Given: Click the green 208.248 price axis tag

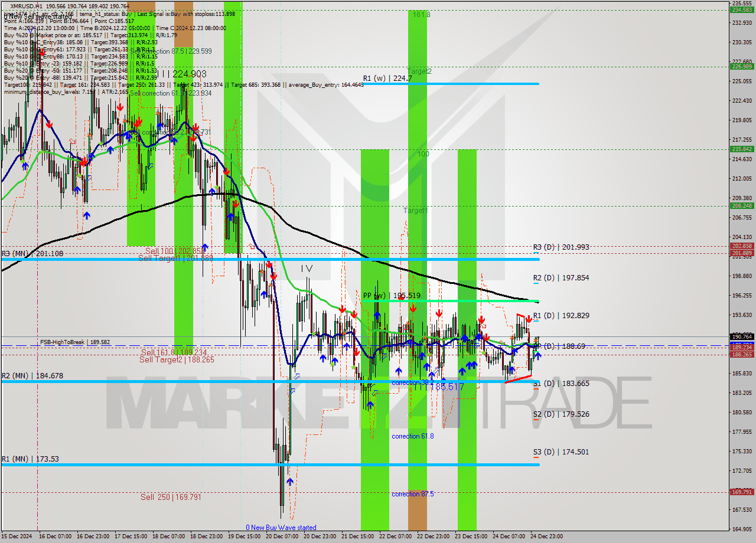Looking at the screenshot, I should 742,206.
